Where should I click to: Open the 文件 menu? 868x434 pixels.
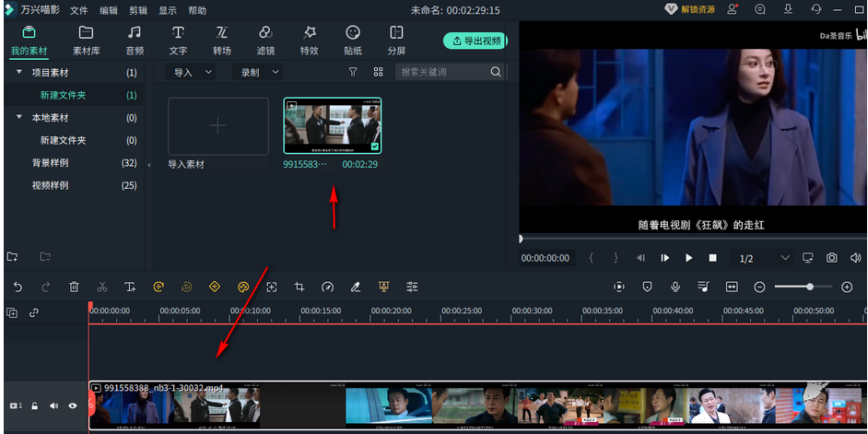coord(79,10)
